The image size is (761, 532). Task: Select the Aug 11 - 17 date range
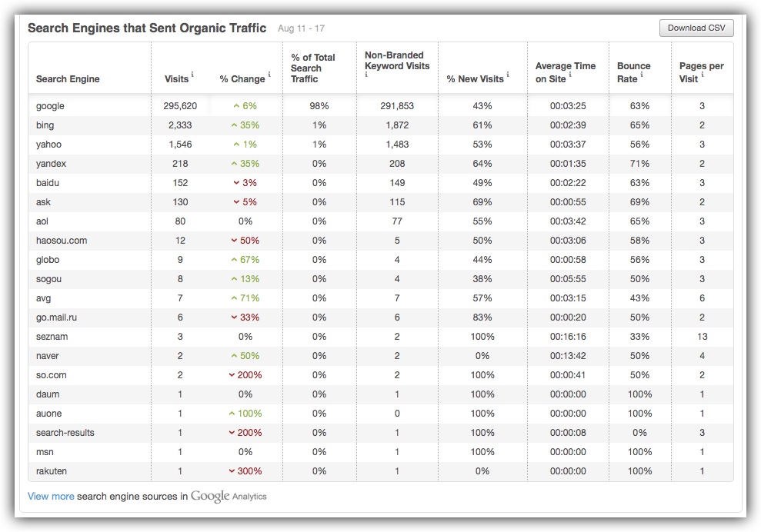302,28
